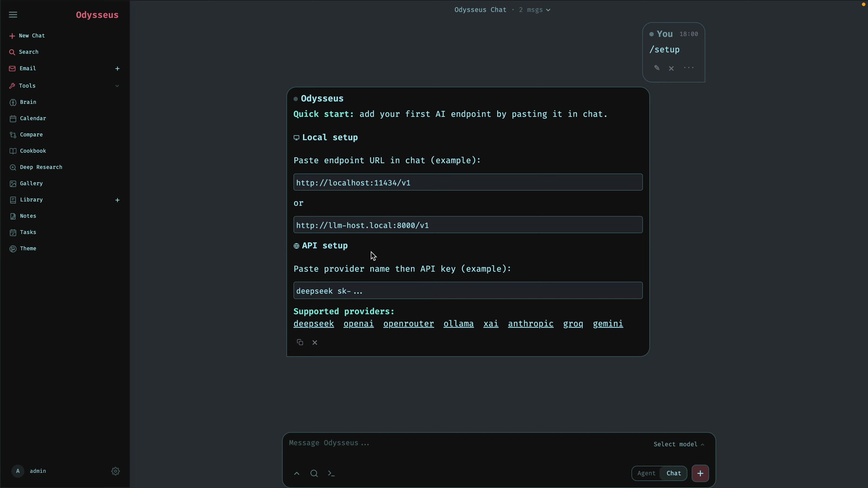
Task: Open Notes
Action: (x=23, y=216)
